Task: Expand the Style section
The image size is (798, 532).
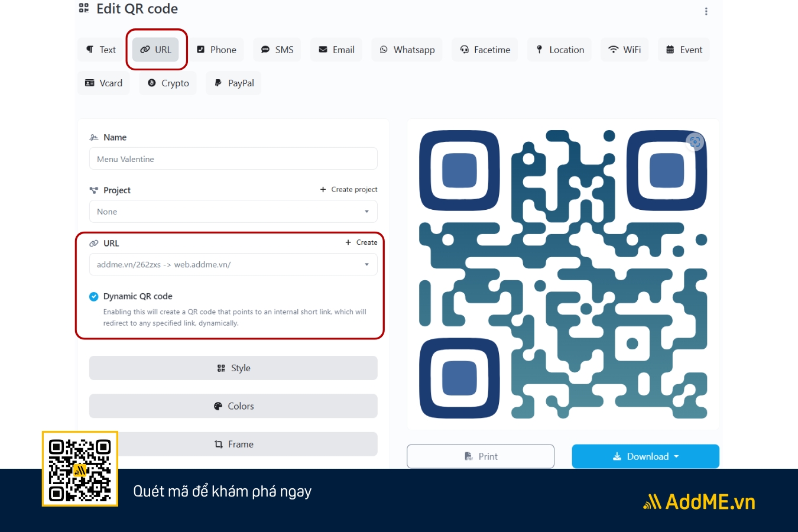Action: click(233, 368)
